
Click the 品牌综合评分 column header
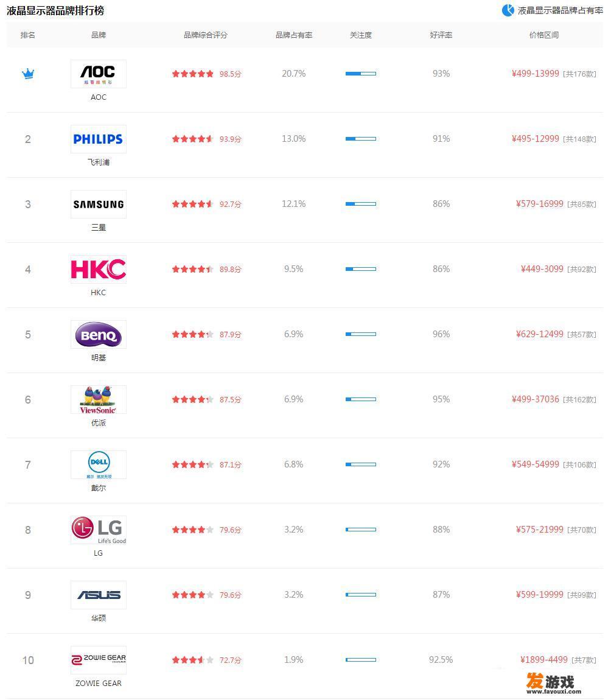point(206,35)
